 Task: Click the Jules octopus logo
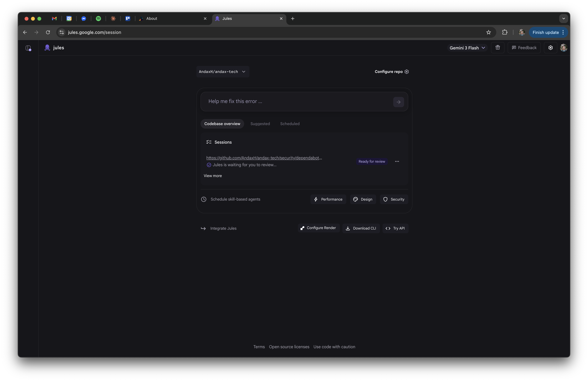[47, 48]
